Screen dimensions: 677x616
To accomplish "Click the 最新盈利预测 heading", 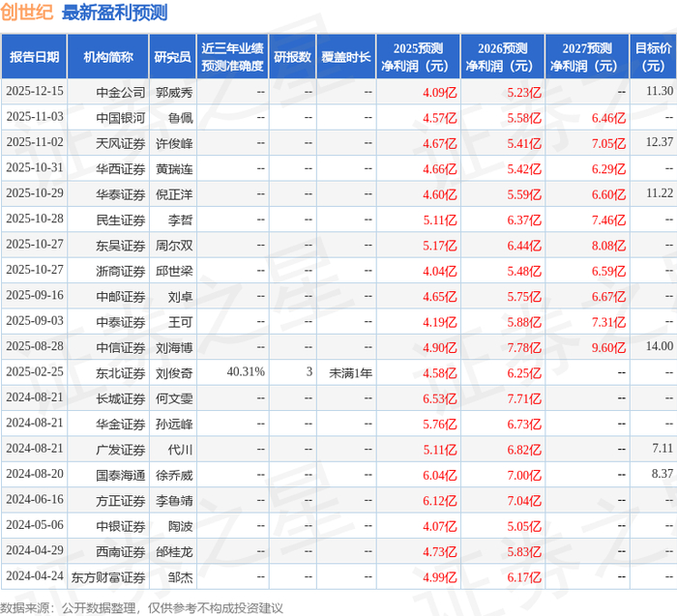I will coord(114,13).
